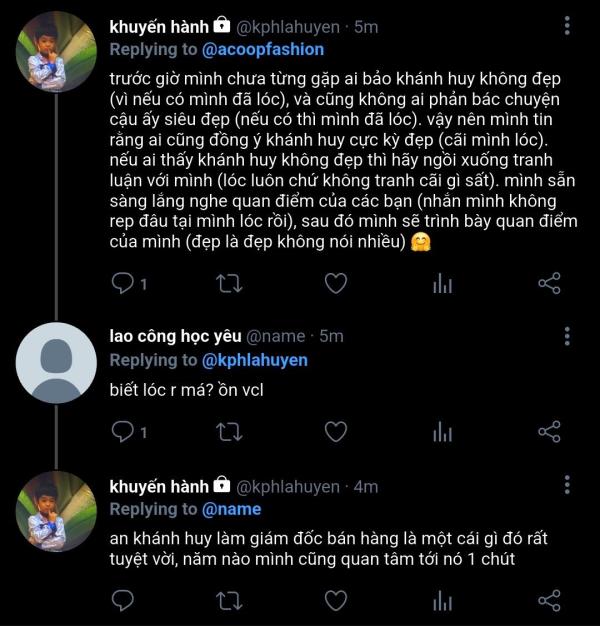Viewport: 600px width, 626px height.
Task: Share the last khuyến hành reply
Action: (x=549, y=600)
